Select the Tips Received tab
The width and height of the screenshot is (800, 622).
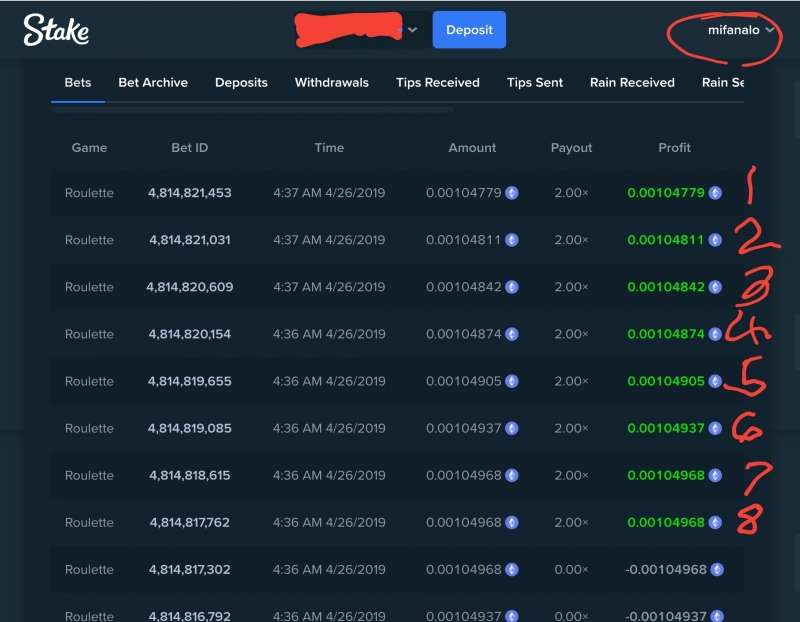click(x=438, y=83)
